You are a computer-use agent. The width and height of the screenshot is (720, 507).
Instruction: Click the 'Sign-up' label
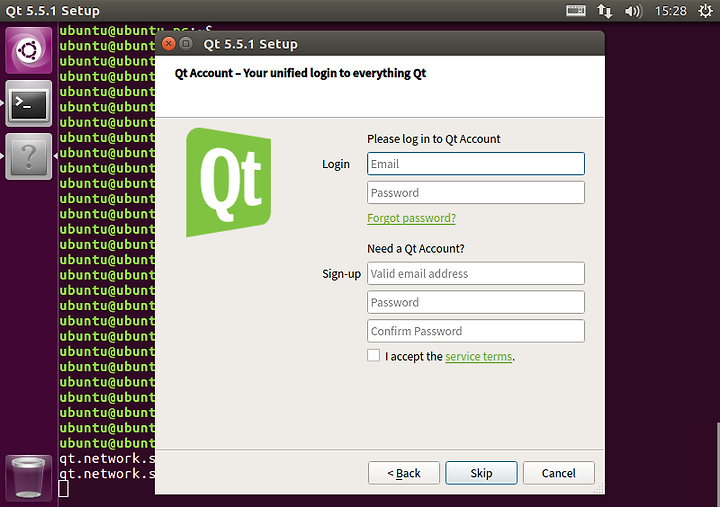point(341,274)
